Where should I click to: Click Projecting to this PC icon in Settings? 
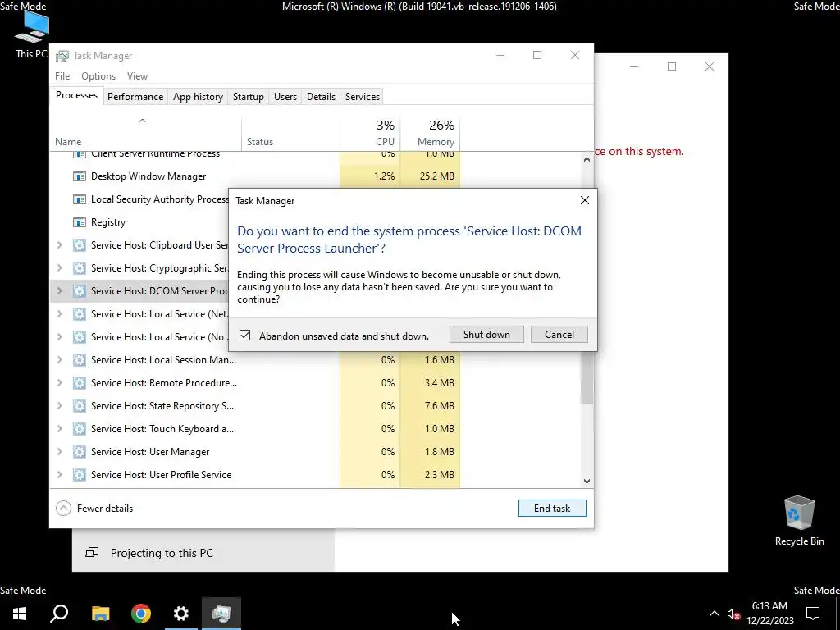(92, 552)
